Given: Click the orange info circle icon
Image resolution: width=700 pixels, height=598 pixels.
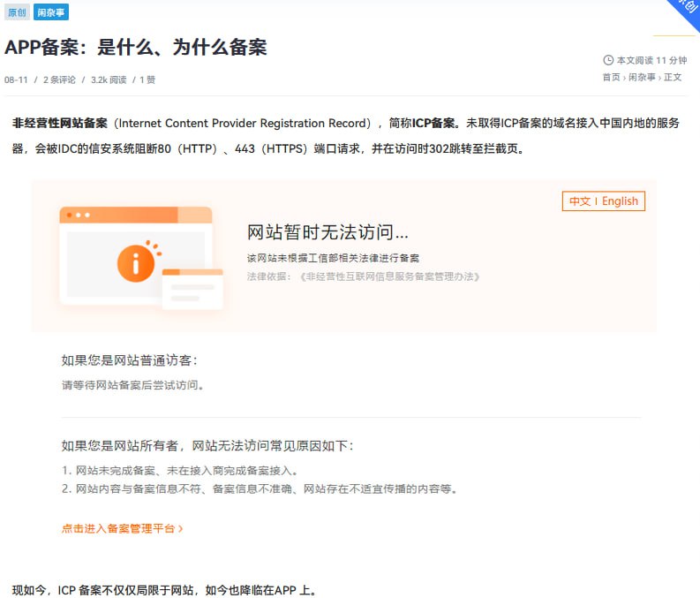Looking at the screenshot, I should click(x=136, y=263).
